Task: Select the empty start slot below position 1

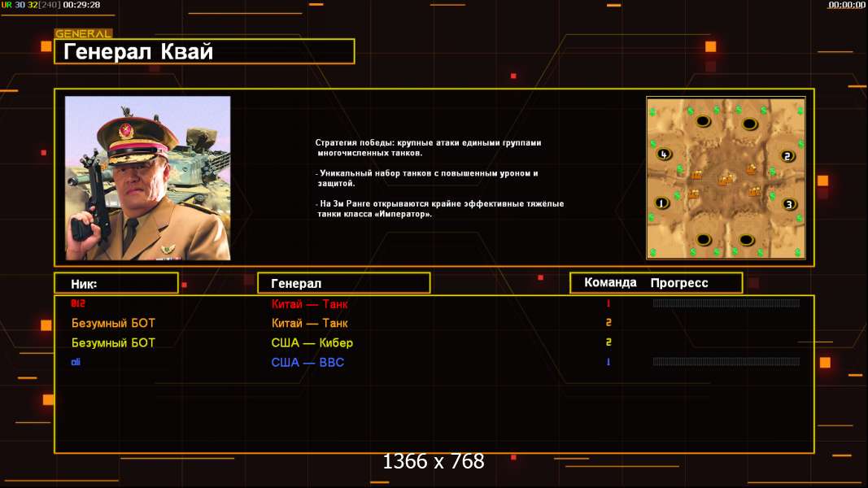Action: coord(704,240)
